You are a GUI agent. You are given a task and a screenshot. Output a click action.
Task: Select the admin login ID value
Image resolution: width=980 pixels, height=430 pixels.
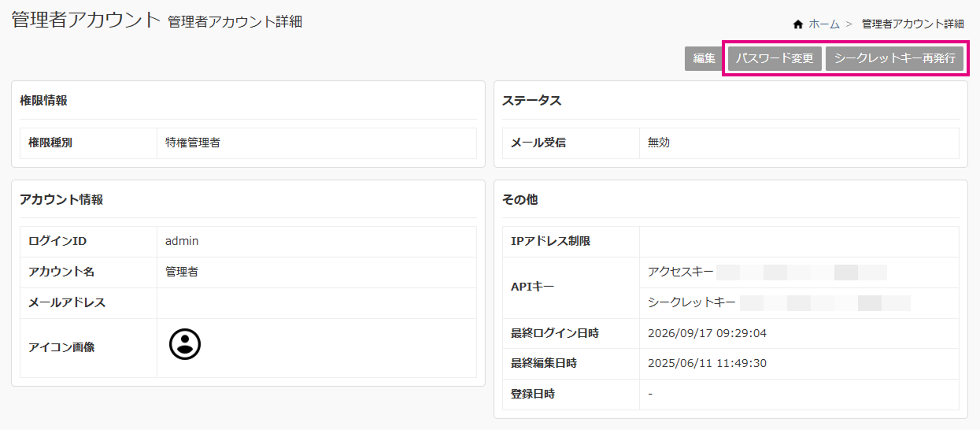pyautogui.click(x=182, y=241)
